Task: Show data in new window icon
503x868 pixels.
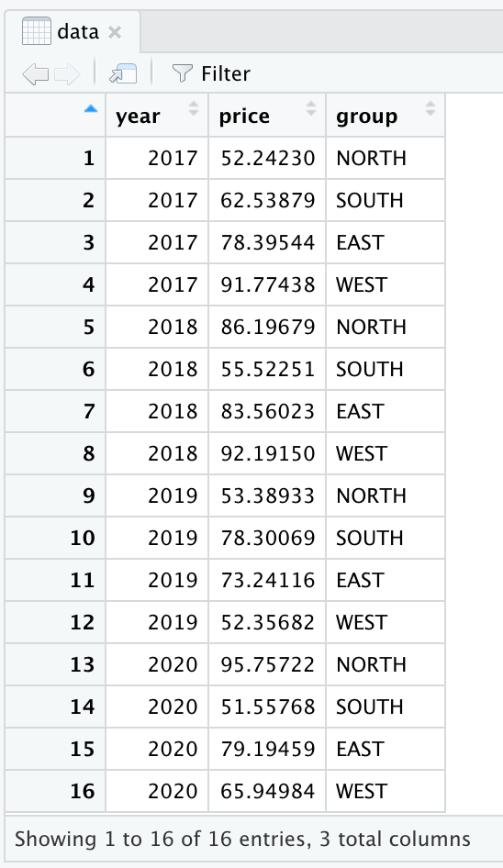Action: click(123, 73)
